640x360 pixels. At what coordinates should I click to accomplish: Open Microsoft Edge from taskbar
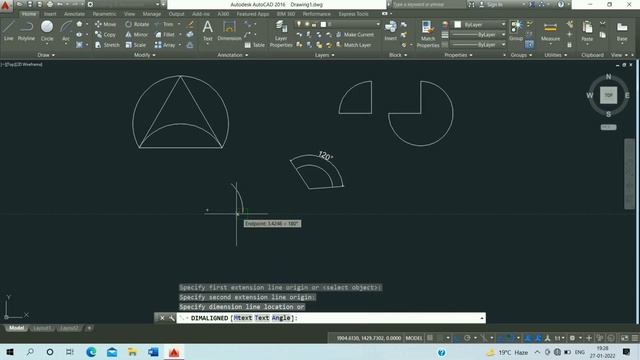click(x=91, y=352)
